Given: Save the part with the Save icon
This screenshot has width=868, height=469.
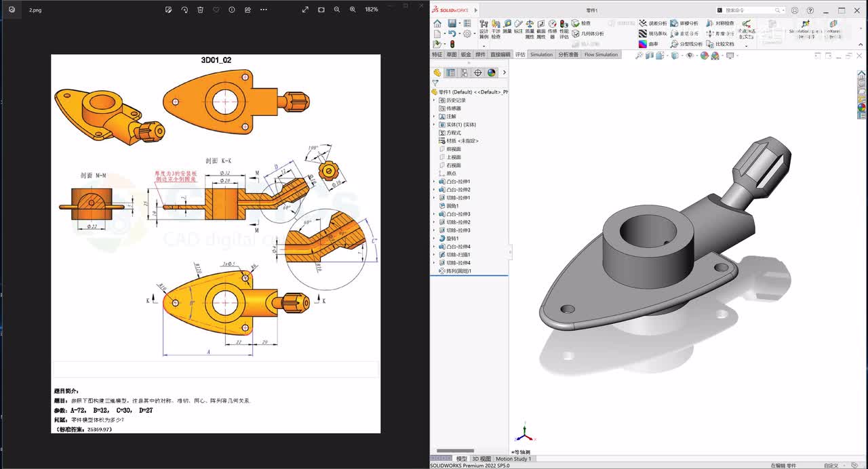Looking at the screenshot, I should (x=452, y=24).
